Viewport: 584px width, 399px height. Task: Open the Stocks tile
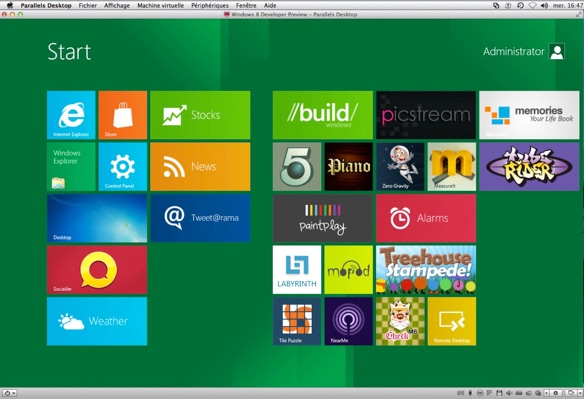point(200,115)
